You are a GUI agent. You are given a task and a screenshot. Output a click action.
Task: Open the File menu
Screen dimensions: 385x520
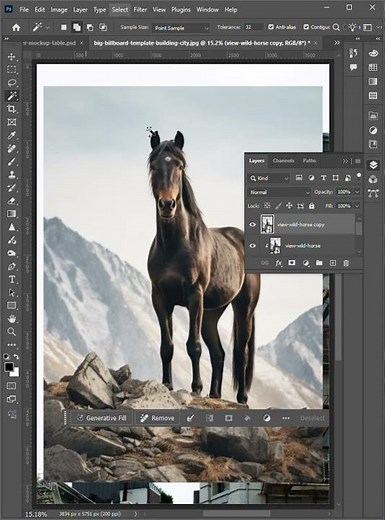(x=24, y=10)
